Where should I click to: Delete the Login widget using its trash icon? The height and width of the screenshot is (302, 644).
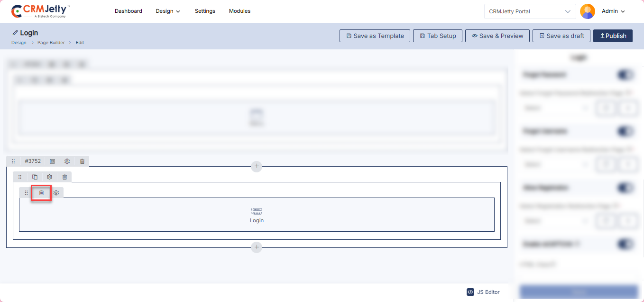[41, 193]
